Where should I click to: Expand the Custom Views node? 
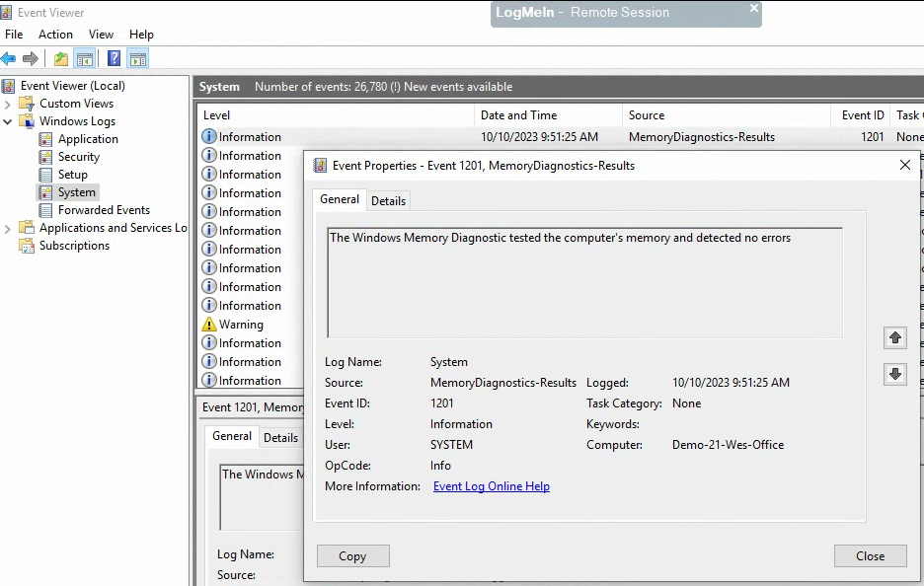8,104
